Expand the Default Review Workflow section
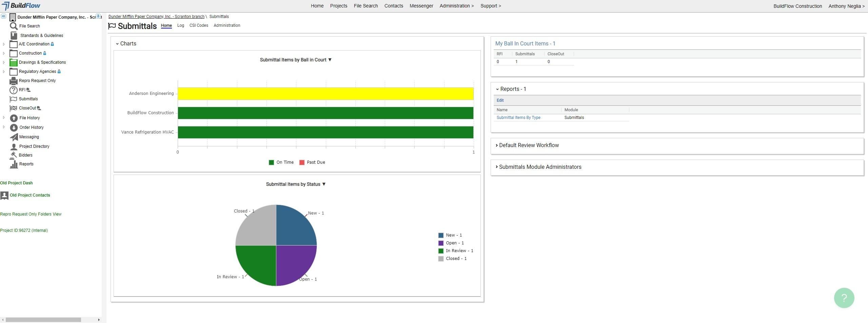This screenshot has width=868, height=323. (x=497, y=145)
